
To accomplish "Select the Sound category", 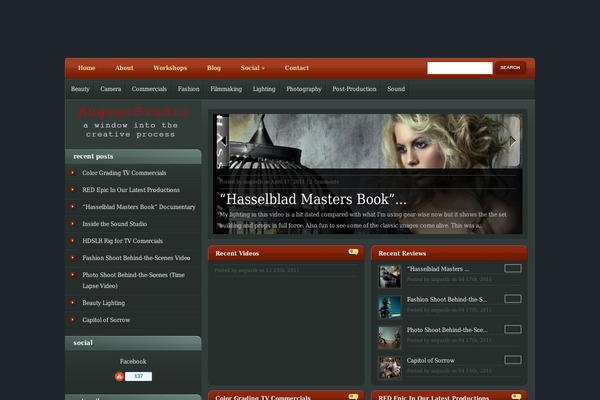I will [x=396, y=89].
